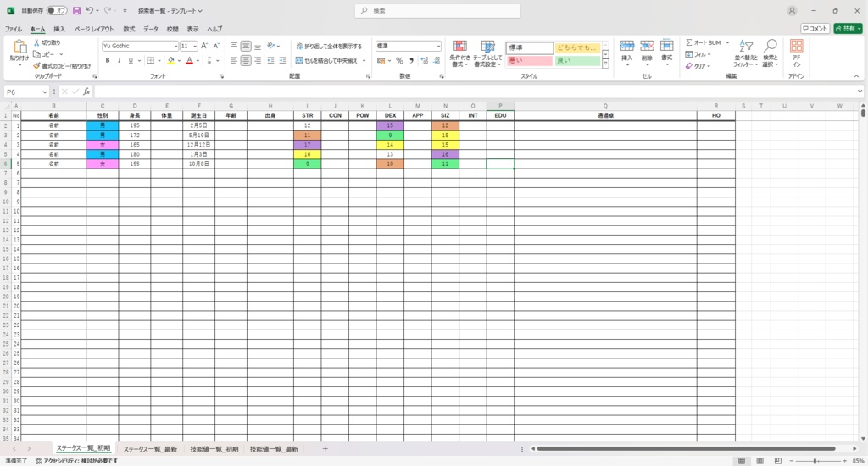The height and width of the screenshot is (466, 868).
Task: Decrease font size with the smaller A icon
Action: click(x=216, y=46)
